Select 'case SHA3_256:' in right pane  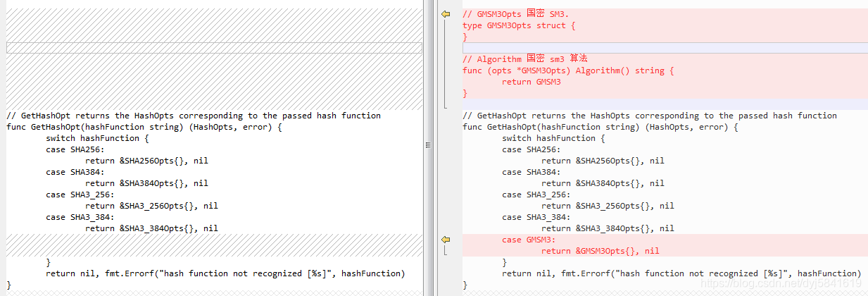point(536,195)
